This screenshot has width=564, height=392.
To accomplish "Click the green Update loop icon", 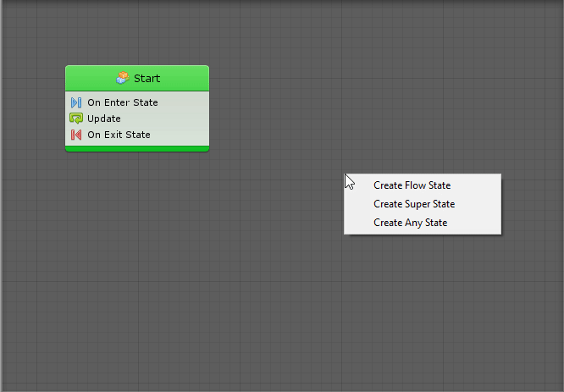I will 76,119.
